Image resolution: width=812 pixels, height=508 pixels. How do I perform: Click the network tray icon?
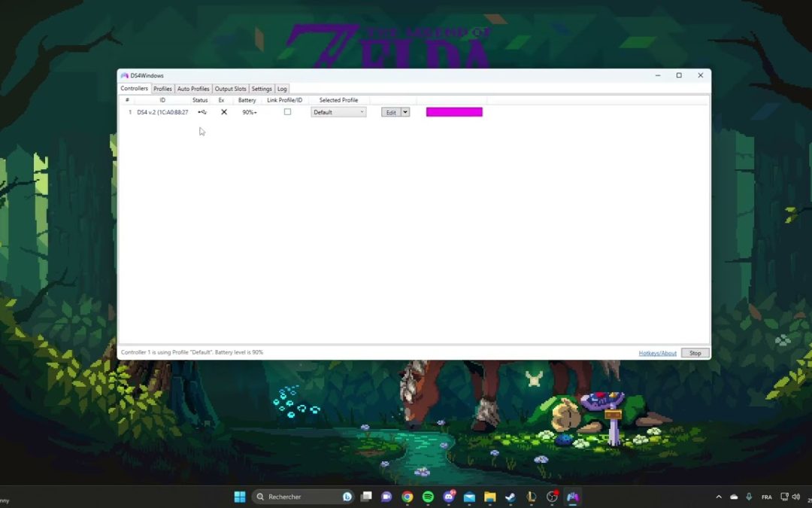(x=784, y=497)
